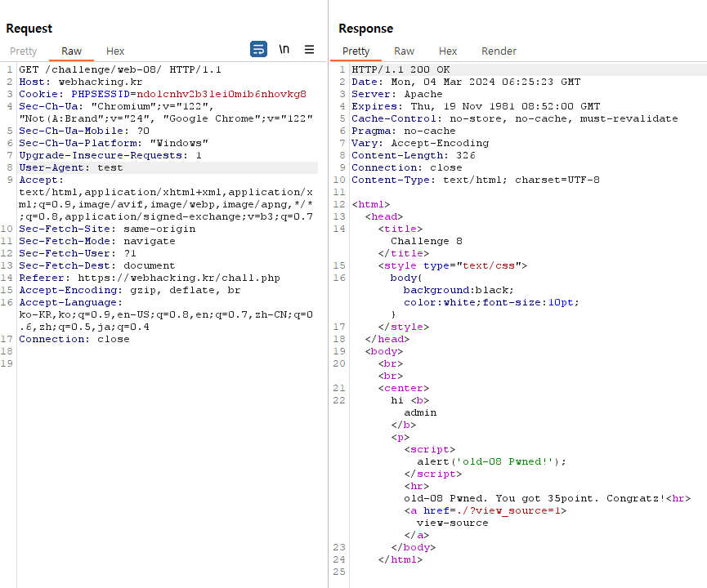Click the 'Pragma: no-cache' header line
The image size is (707, 588).
point(404,131)
